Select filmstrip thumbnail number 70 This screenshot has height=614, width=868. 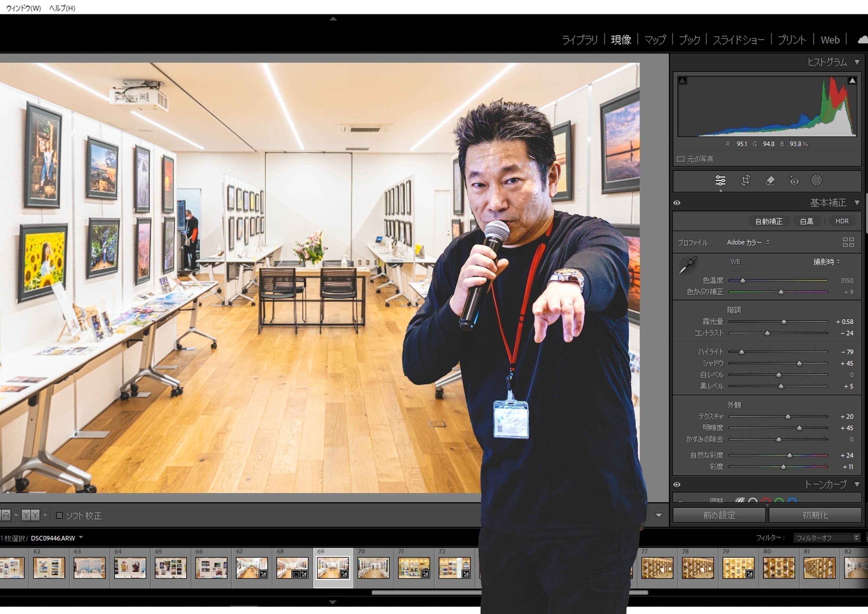tap(373, 567)
